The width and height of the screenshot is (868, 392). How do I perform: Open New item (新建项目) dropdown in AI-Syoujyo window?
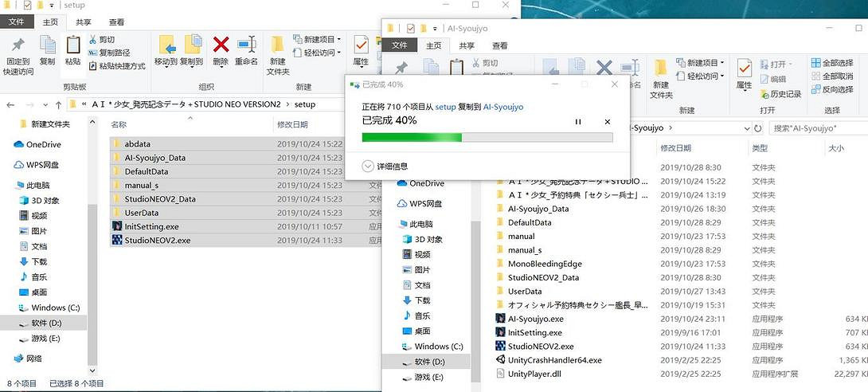pyautogui.click(x=700, y=63)
